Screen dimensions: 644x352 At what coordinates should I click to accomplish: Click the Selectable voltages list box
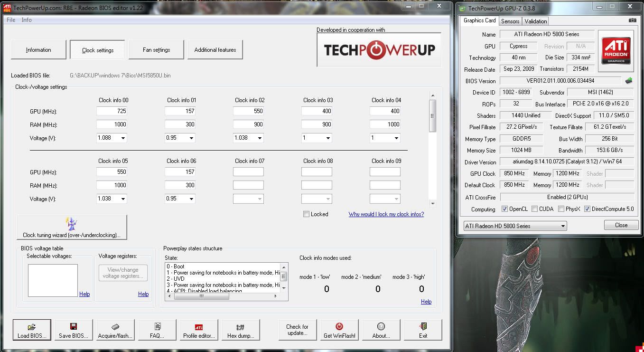pyautogui.click(x=53, y=280)
